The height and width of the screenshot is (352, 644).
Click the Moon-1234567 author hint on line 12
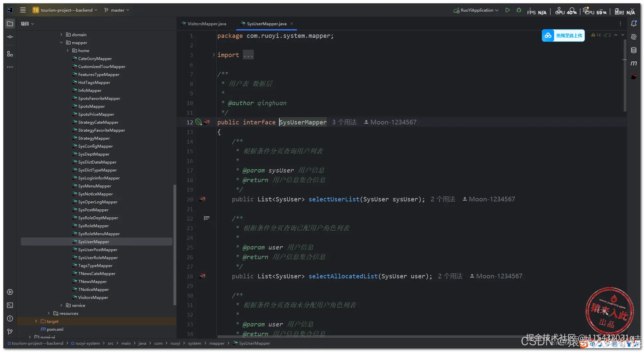click(390, 122)
